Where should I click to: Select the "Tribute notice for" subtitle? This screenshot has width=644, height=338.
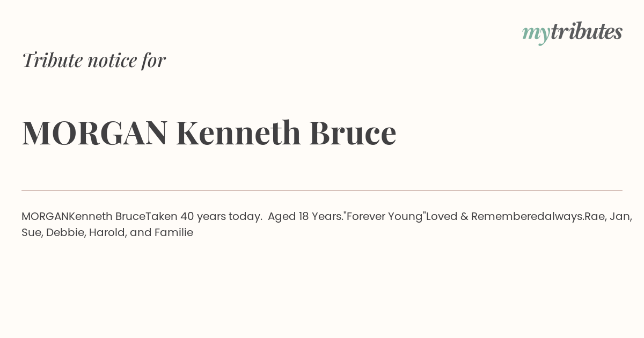point(93,60)
